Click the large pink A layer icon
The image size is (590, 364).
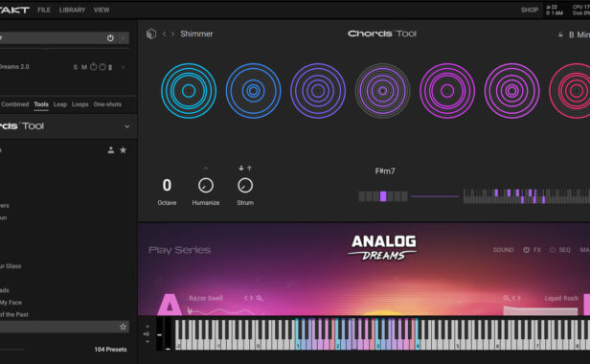coord(169,305)
